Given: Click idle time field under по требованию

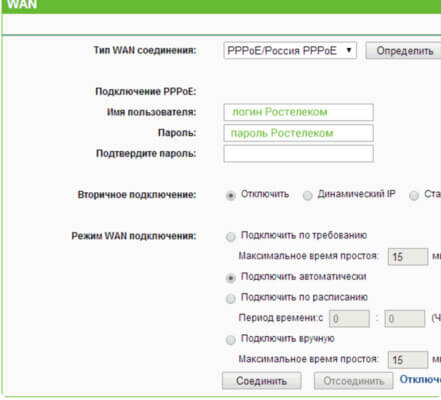Looking at the screenshot, I should pyautogui.click(x=408, y=257).
